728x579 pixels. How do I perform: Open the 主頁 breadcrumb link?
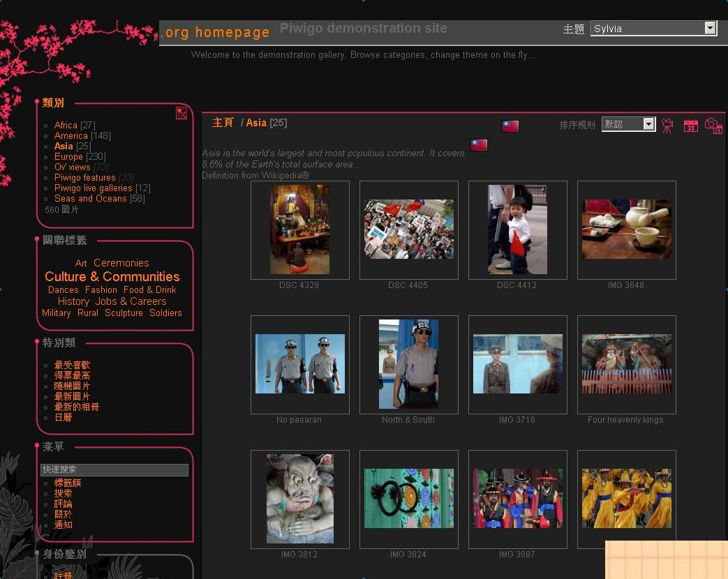tap(222, 122)
